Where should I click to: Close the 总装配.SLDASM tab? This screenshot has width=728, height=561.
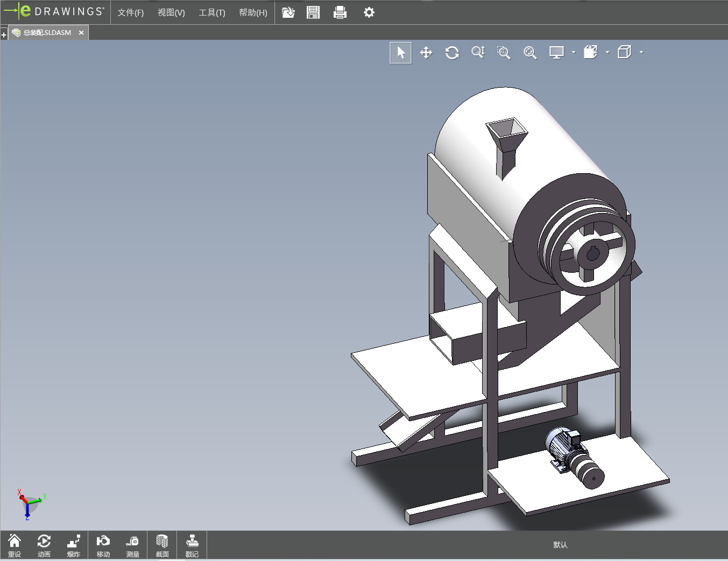click(81, 33)
